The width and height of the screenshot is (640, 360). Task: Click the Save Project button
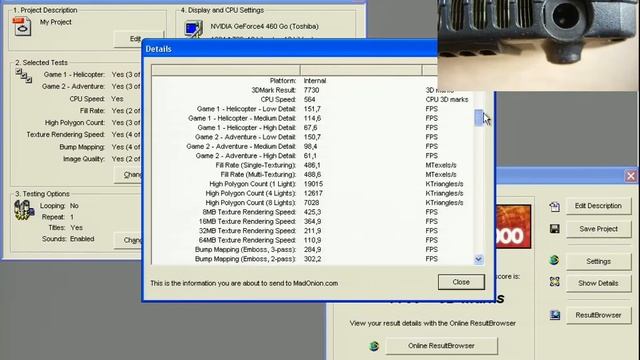click(598, 229)
